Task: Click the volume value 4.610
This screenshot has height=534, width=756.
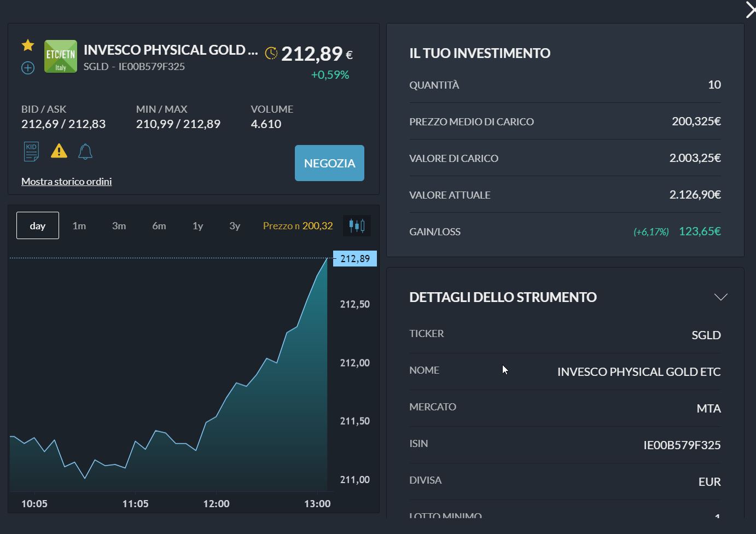Action: (266, 124)
